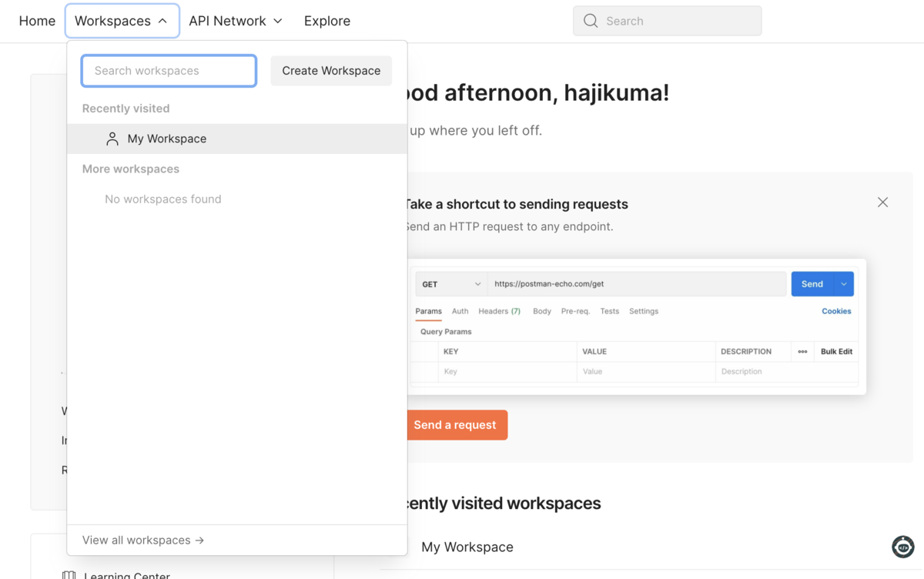This screenshot has height=579, width=924.
Task: Open My Workspace under recently visited workspaces
Action: 467,547
